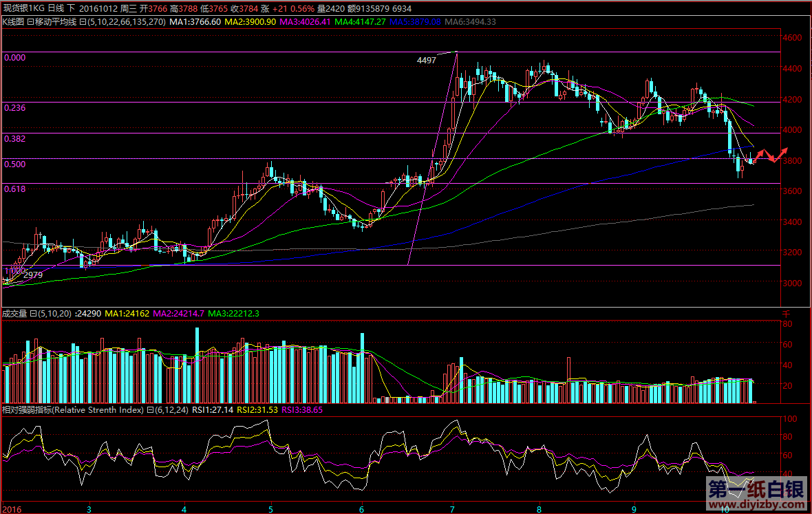Click the 4497 high price marker
The width and height of the screenshot is (812, 514).
point(426,61)
